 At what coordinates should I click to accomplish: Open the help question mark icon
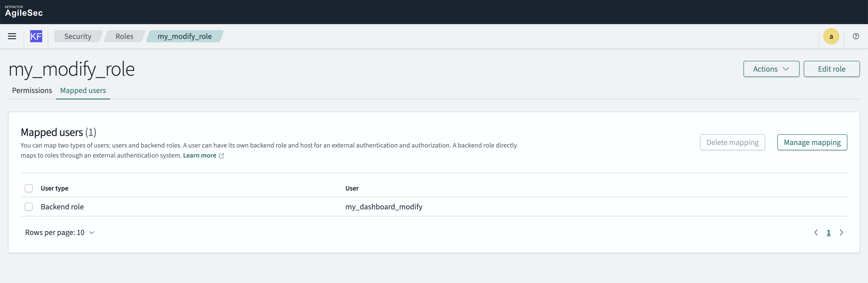tap(855, 36)
